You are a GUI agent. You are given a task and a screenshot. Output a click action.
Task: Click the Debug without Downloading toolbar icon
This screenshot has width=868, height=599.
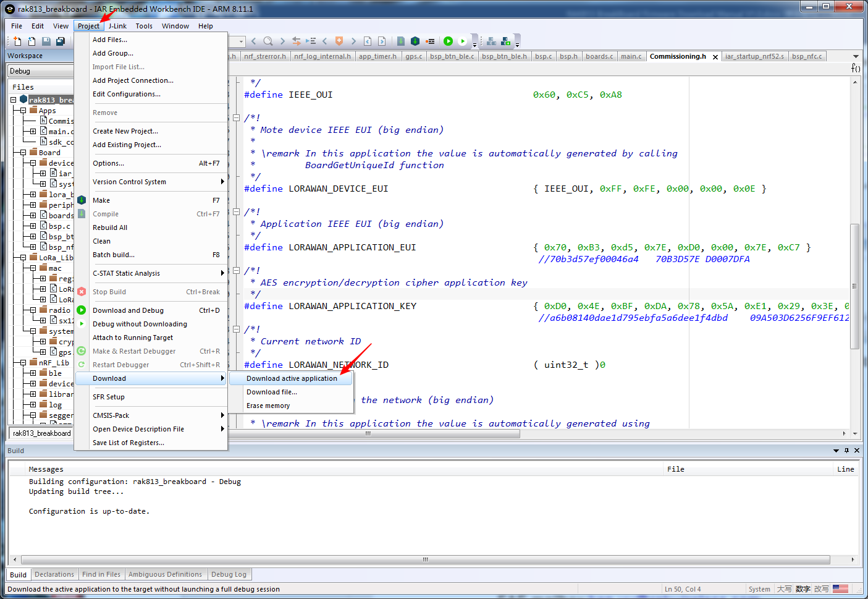click(x=463, y=41)
